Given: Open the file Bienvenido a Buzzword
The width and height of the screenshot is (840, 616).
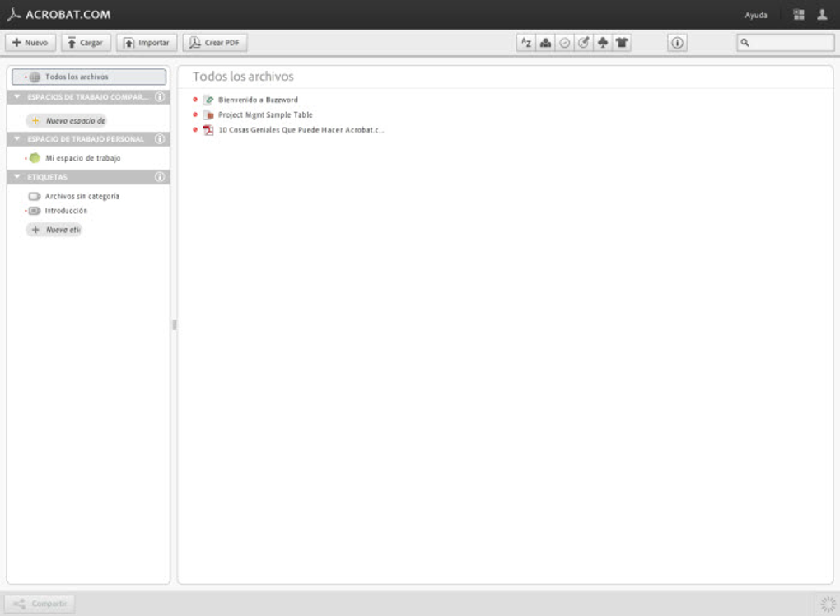Looking at the screenshot, I should [257, 99].
